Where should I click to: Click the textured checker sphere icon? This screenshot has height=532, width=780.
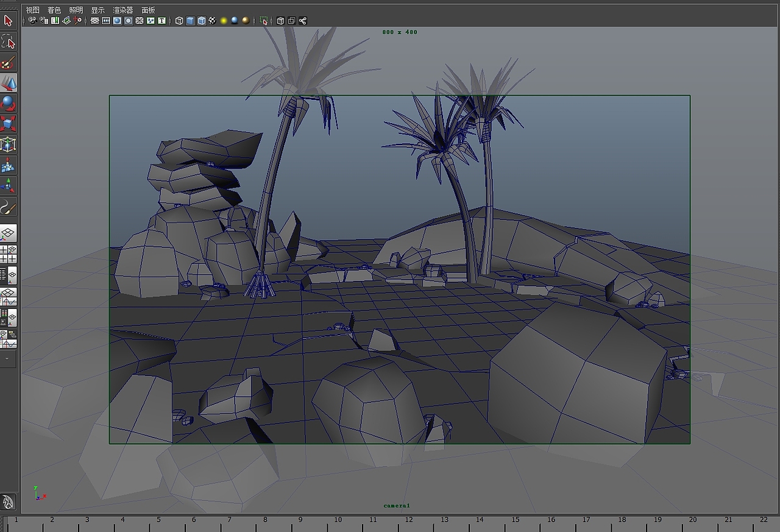(x=212, y=21)
